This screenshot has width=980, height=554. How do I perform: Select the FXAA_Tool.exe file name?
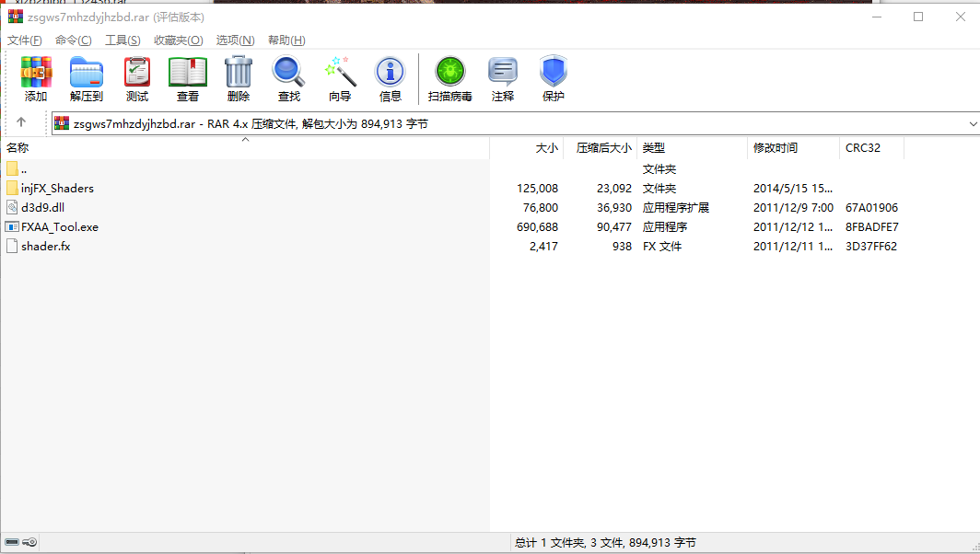[x=60, y=226]
